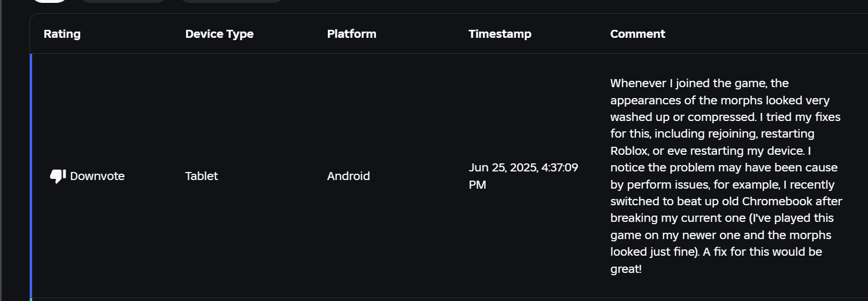Click the sentence ending with "great!"

626,268
